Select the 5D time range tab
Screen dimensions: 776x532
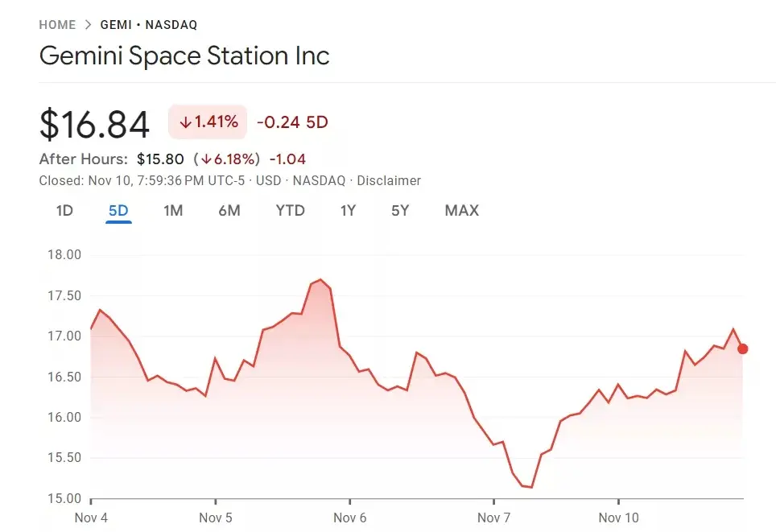point(118,211)
